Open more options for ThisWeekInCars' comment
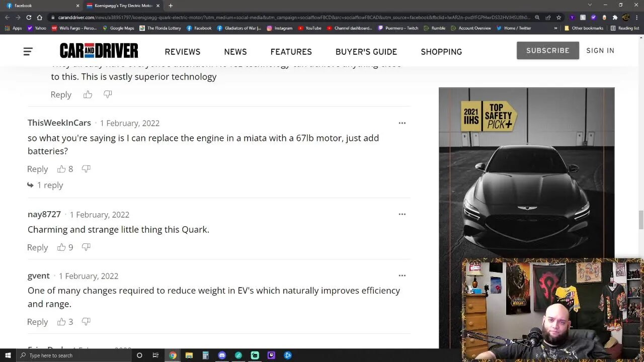The height and width of the screenshot is (362, 644). click(402, 123)
